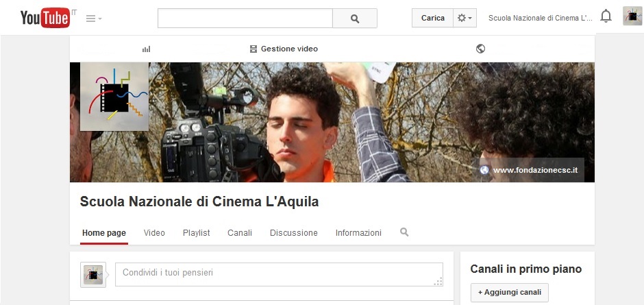
Task: Open the guide hamburger menu
Action: pyautogui.click(x=93, y=19)
